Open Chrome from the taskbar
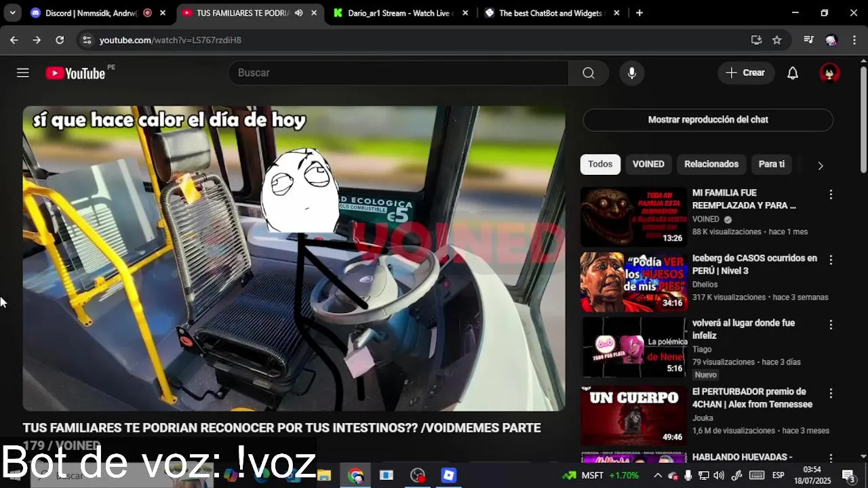The image size is (868, 488). tap(356, 475)
